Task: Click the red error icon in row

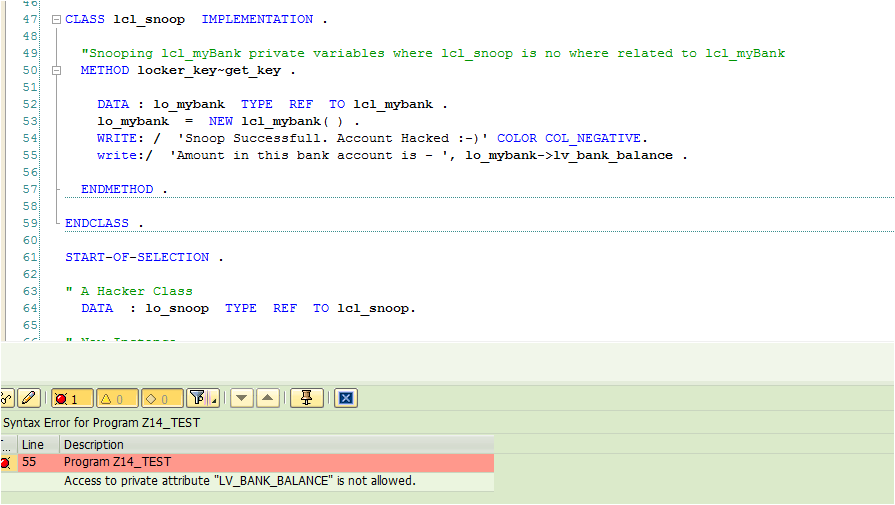Action: click(x=6, y=462)
